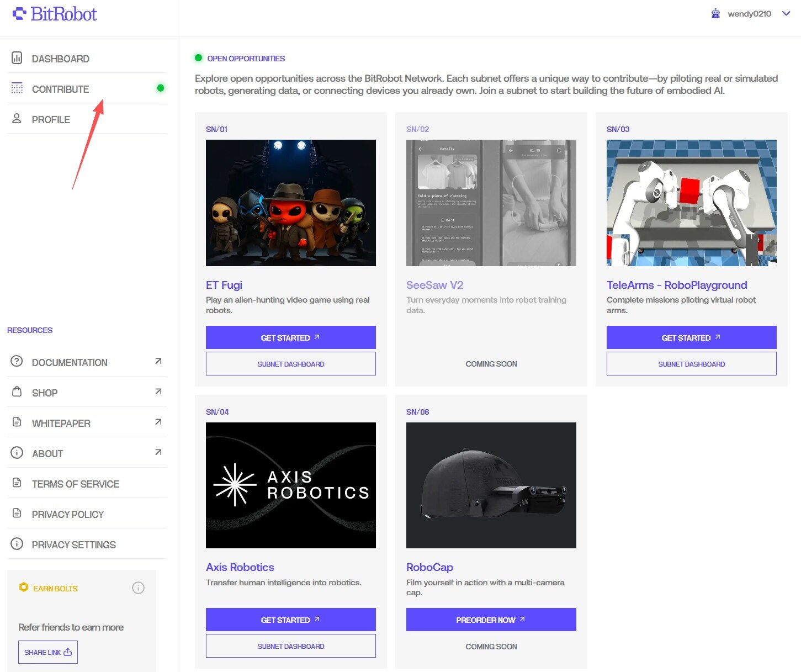Open the Privacy Policy page
Viewport: 801px width, 672px height.
pyautogui.click(x=87, y=514)
